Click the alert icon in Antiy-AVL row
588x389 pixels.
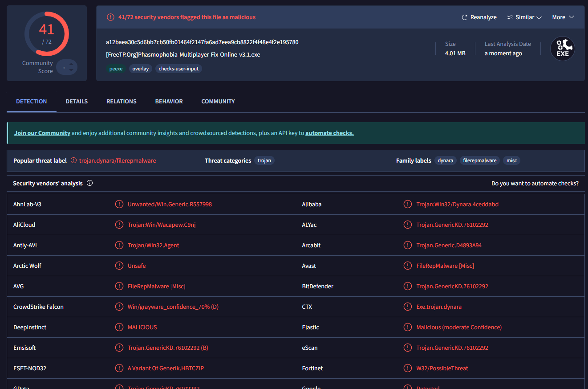tap(119, 245)
